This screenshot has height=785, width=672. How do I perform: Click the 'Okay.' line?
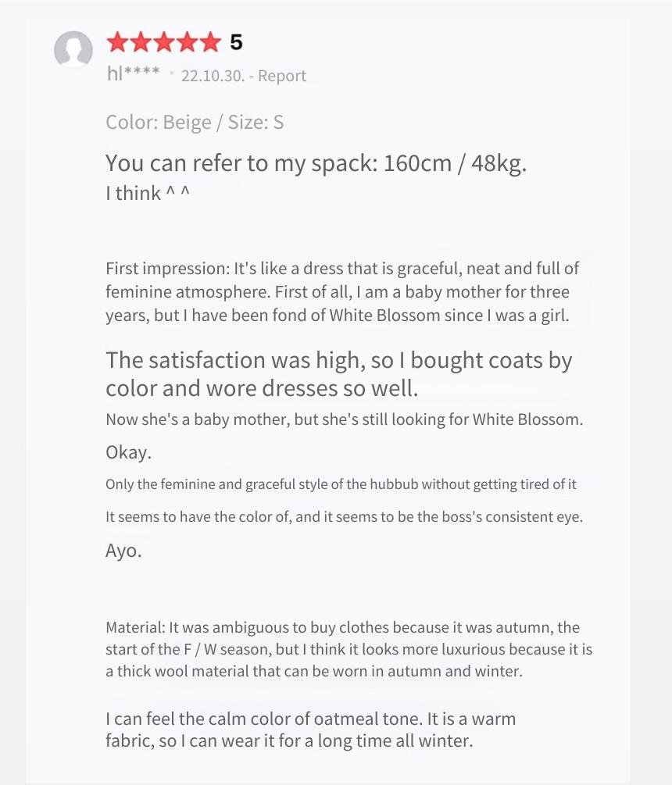pos(129,452)
